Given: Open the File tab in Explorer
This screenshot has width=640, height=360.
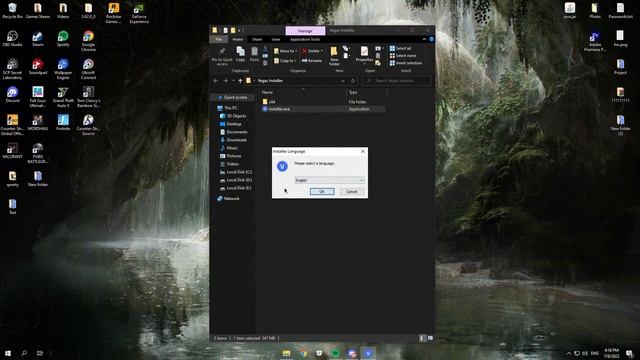Looking at the screenshot, I should click(219, 39).
